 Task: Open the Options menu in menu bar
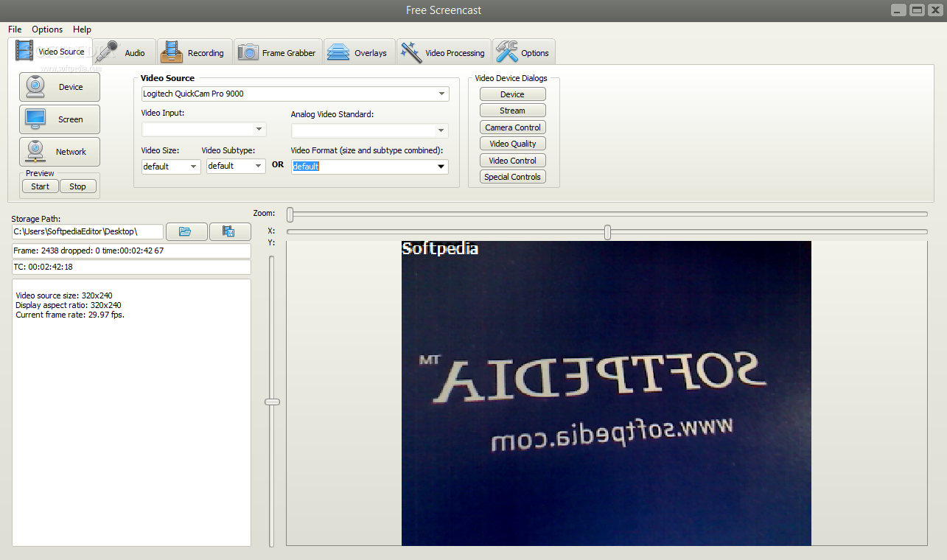pyautogui.click(x=47, y=29)
